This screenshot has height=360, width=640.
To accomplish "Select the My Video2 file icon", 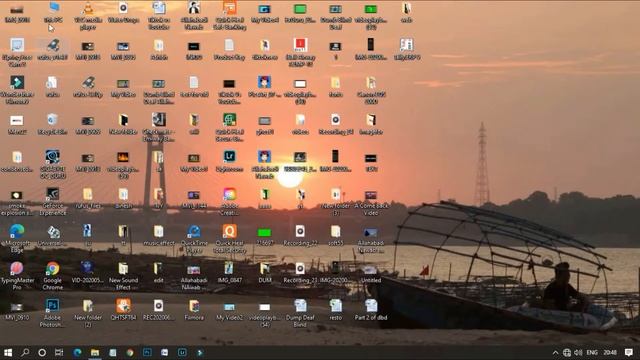I will point(229,310).
